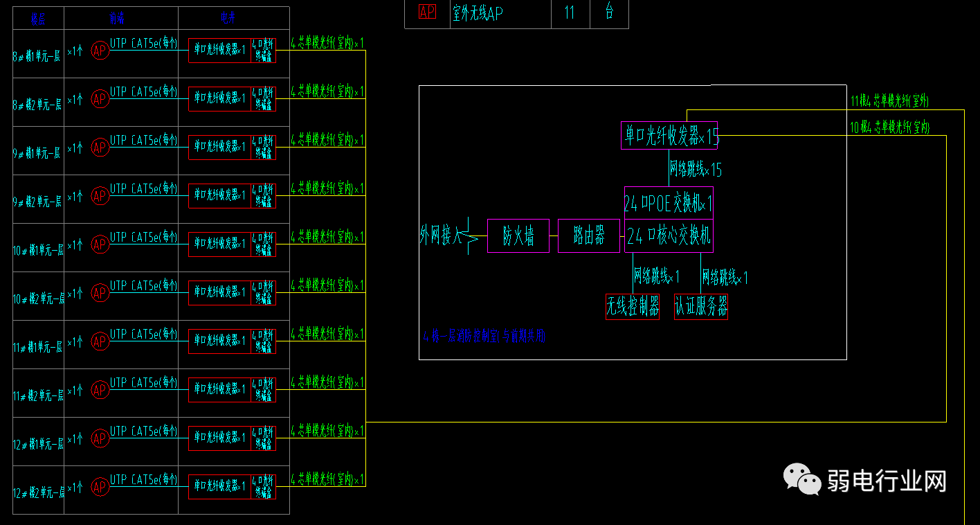This screenshot has width=980, height=525.
Task: Select the 10根4芯单模光纤(室内) label
Action: (x=890, y=127)
